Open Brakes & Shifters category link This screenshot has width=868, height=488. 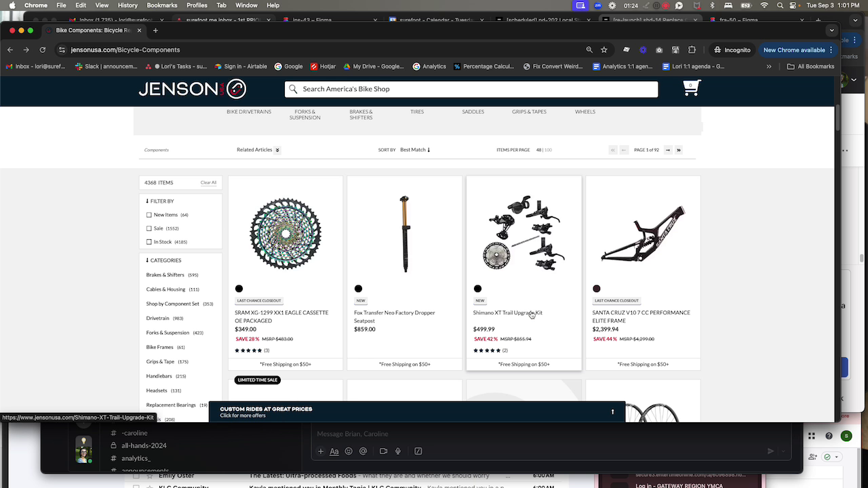point(165,275)
